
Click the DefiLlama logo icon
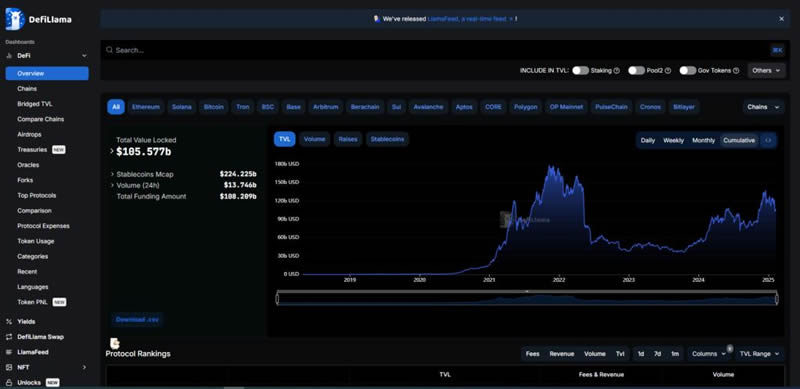click(x=15, y=19)
